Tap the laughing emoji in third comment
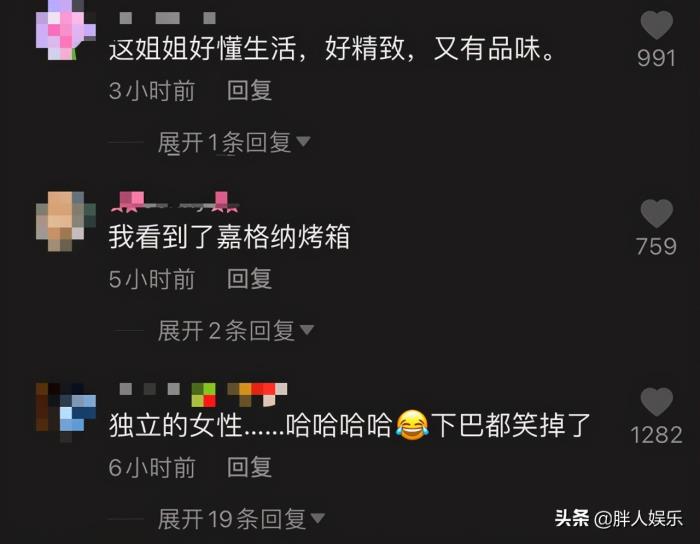 pyautogui.click(x=412, y=425)
